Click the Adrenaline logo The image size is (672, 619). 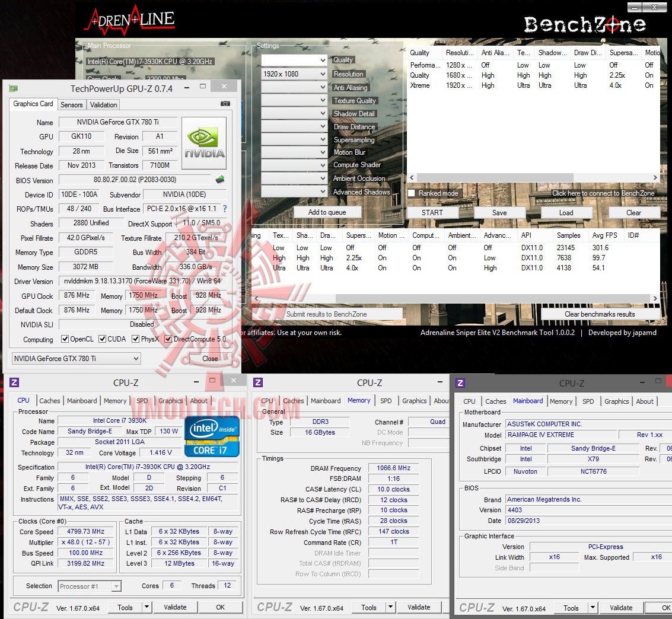(x=130, y=20)
